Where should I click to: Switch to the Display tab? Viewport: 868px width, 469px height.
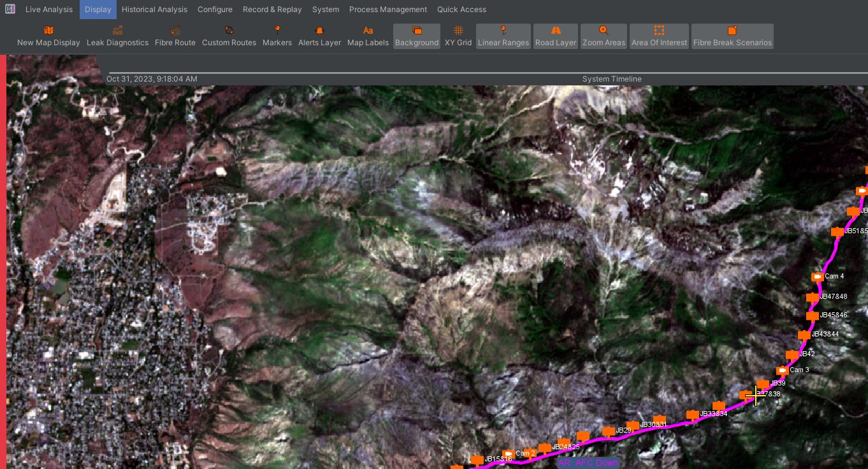click(98, 9)
